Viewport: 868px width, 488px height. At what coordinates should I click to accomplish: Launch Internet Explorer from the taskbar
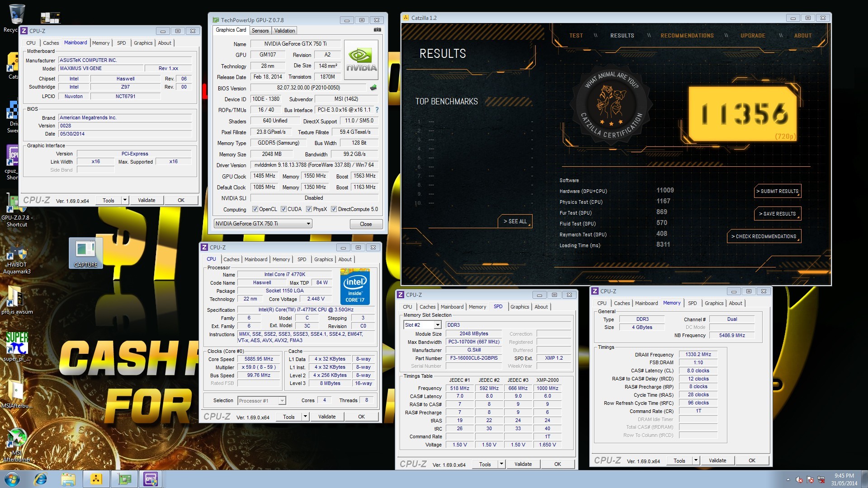coord(41,479)
